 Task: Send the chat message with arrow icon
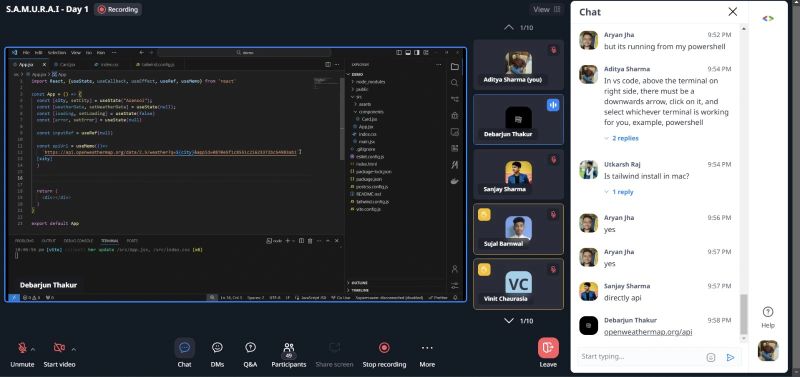pyautogui.click(x=730, y=357)
